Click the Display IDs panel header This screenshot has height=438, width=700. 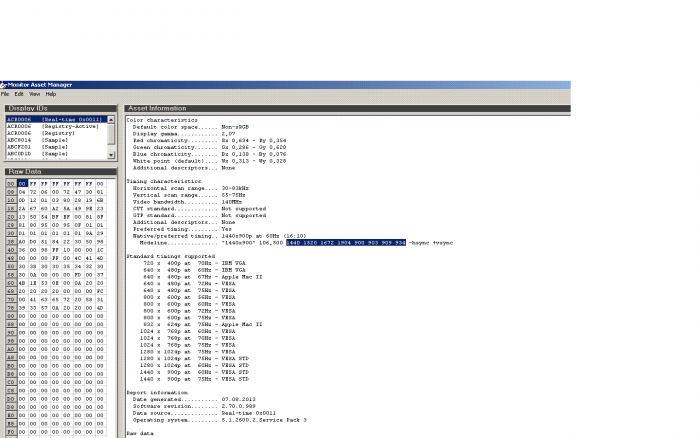(x=61, y=108)
